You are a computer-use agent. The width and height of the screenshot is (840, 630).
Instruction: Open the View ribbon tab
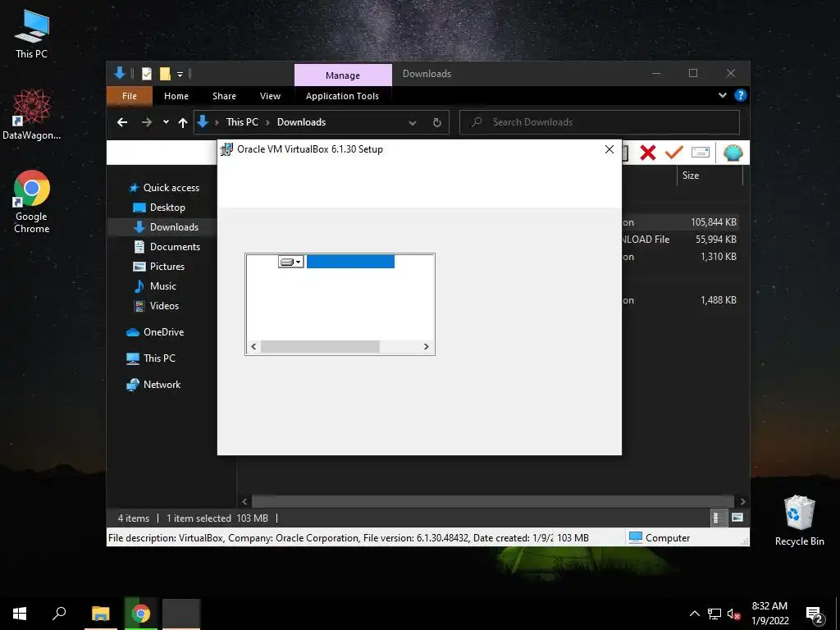coord(270,96)
